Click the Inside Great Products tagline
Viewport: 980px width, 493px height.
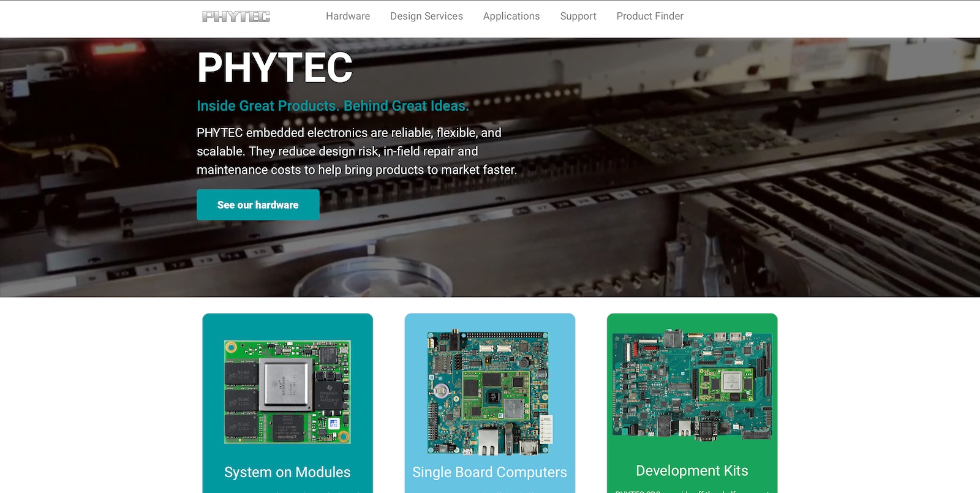tap(333, 106)
